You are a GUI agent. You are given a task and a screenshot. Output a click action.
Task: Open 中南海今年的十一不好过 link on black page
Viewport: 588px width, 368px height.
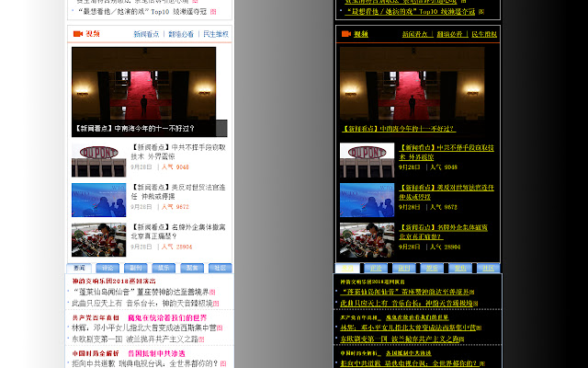tap(399, 129)
